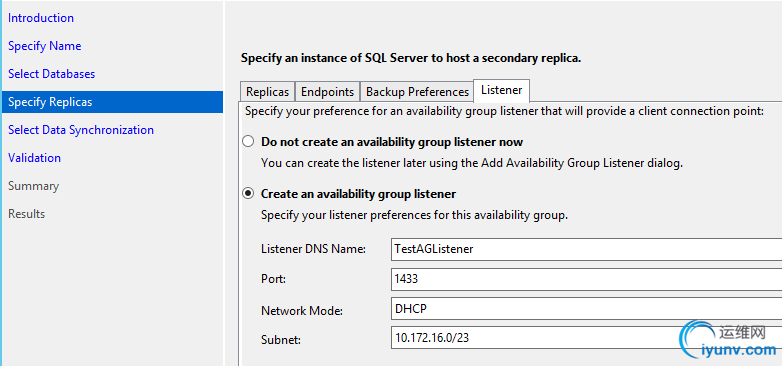Image resolution: width=782 pixels, height=366 pixels.
Task: Switch to the Endpoints tab
Action: click(328, 92)
